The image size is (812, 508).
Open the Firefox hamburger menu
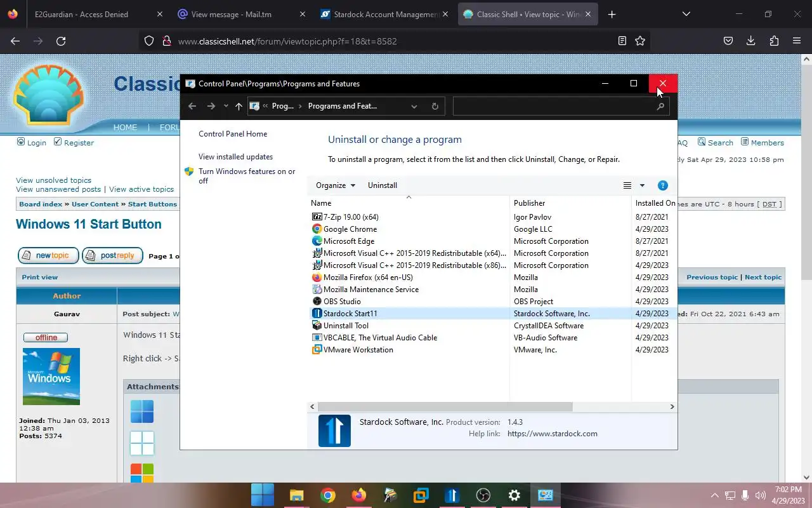tap(797, 41)
